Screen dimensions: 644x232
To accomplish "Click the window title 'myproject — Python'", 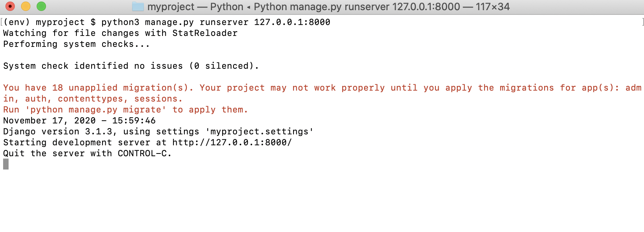I will pyautogui.click(x=195, y=7).
